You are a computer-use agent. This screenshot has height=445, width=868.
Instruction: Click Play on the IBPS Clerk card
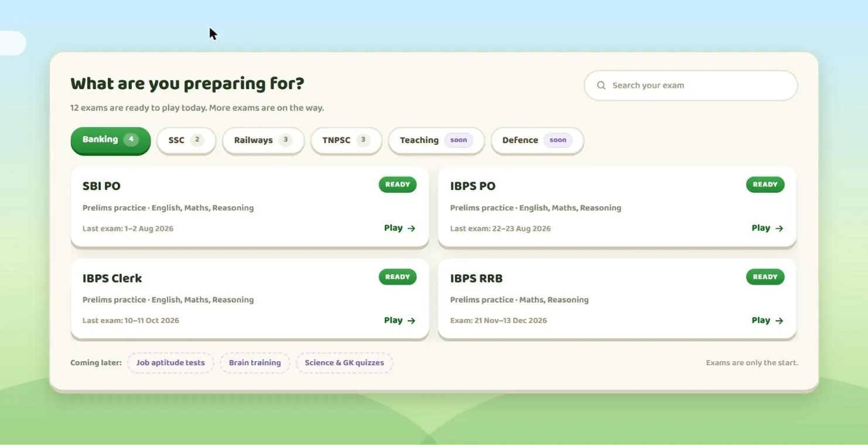[x=400, y=320]
